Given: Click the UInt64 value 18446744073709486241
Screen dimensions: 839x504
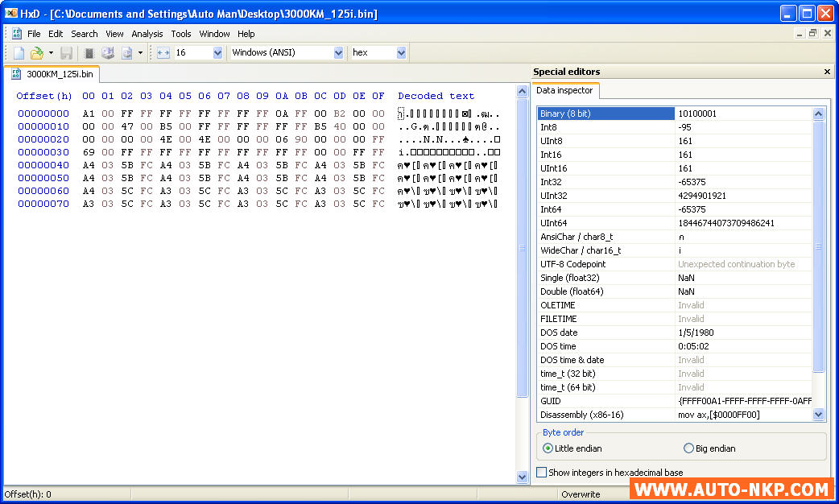Looking at the screenshot, I should [x=726, y=223].
